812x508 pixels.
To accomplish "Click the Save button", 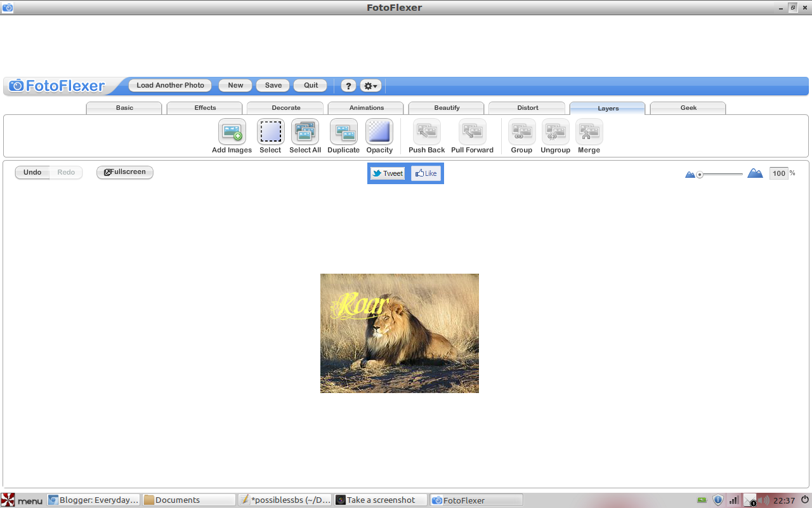I will (x=273, y=85).
